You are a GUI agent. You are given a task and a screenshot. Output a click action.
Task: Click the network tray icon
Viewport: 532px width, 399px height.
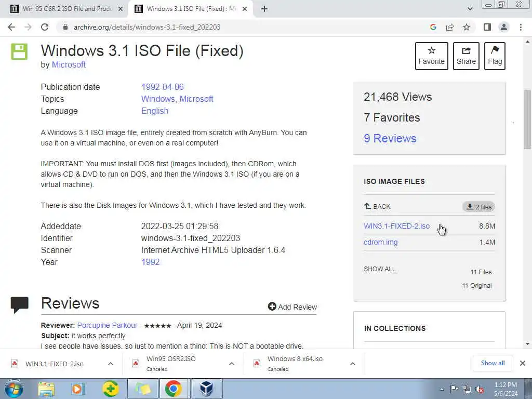click(467, 389)
